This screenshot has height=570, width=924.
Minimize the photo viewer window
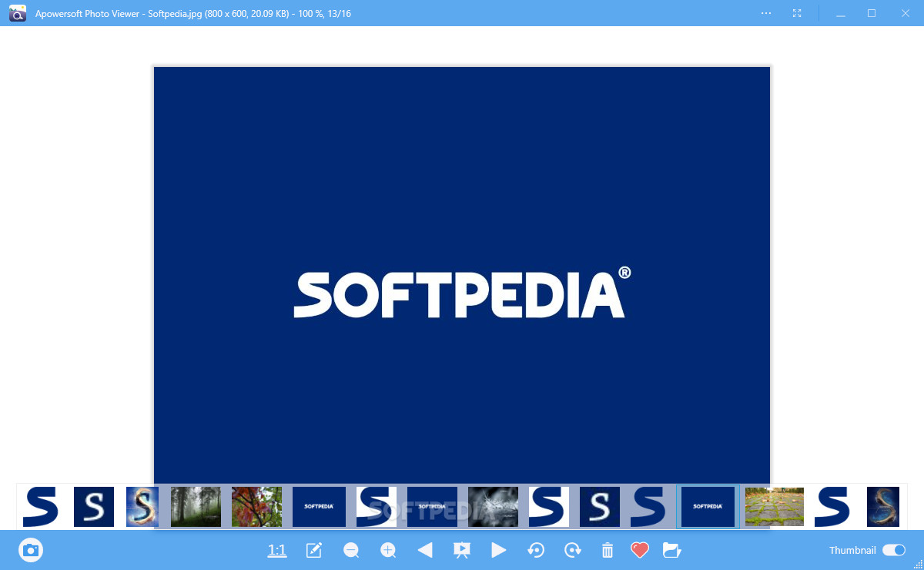pos(842,13)
